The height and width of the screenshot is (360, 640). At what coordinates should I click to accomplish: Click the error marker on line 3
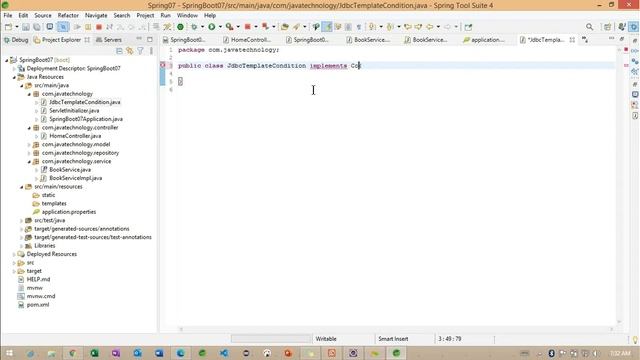(162, 65)
